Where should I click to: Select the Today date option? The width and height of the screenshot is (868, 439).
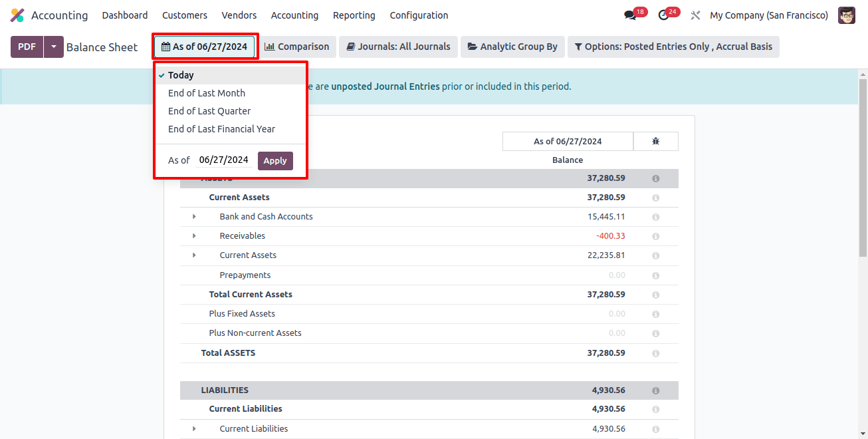[x=231, y=75]
